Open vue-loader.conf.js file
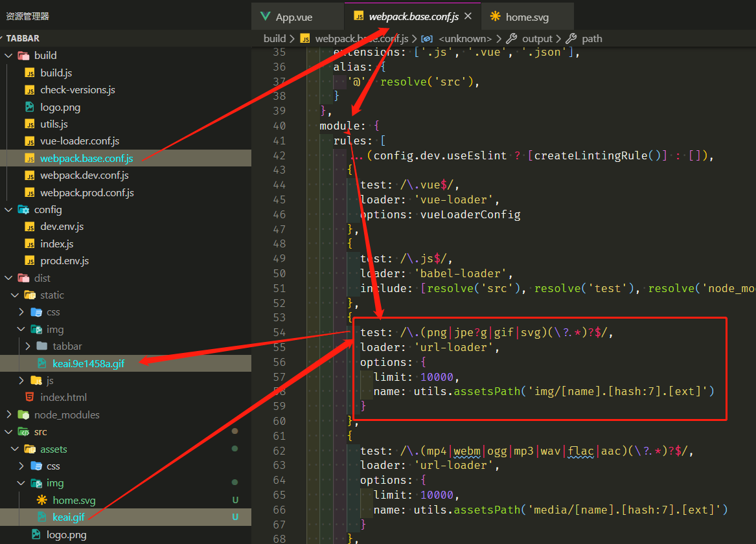The image size is (756, 544). [x=80, y=141]
